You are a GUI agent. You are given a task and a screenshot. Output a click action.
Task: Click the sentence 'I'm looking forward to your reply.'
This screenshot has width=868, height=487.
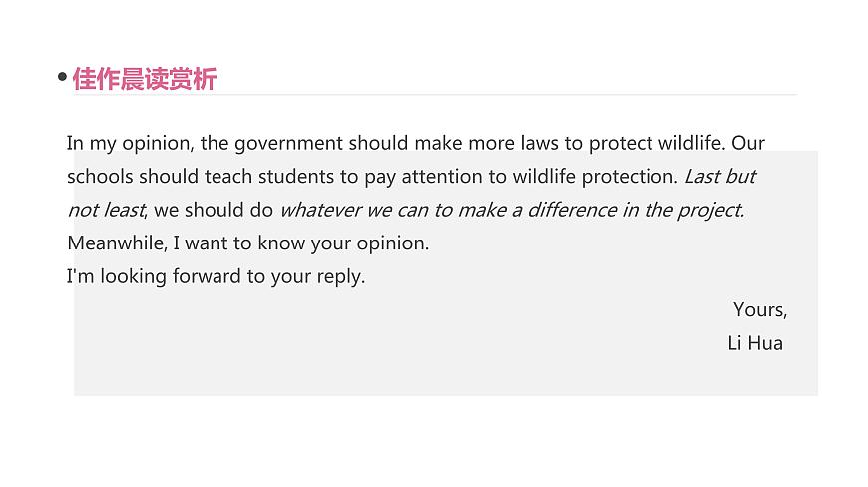click(216, 276)
